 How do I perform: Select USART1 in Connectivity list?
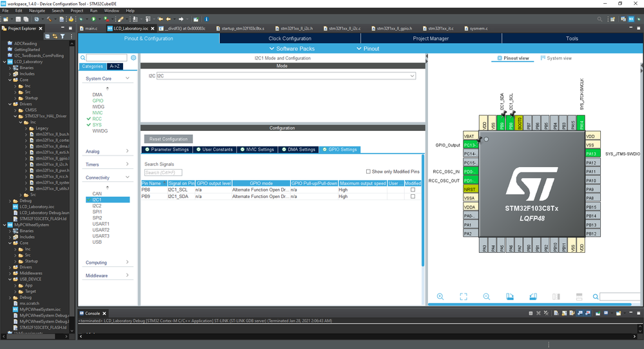101,224
